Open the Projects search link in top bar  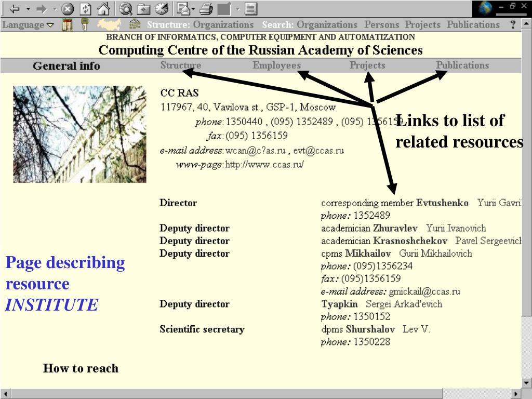point(422,25)
